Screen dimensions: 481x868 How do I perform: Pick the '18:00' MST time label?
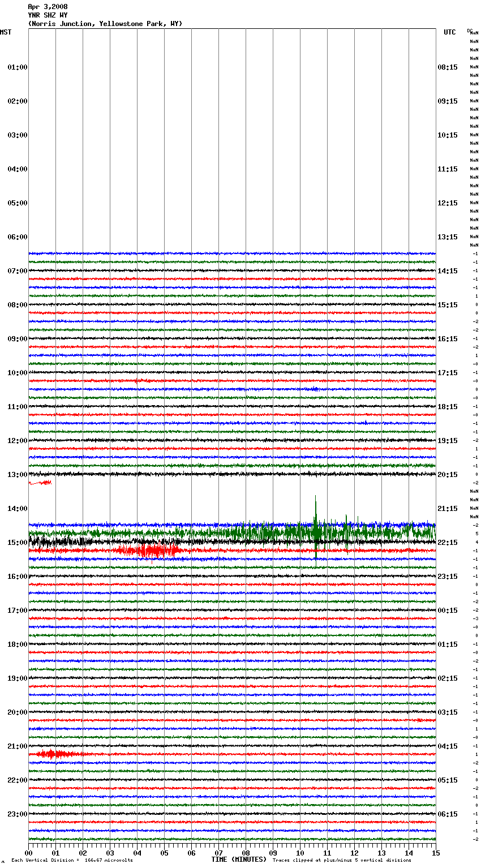click(18, 644)
